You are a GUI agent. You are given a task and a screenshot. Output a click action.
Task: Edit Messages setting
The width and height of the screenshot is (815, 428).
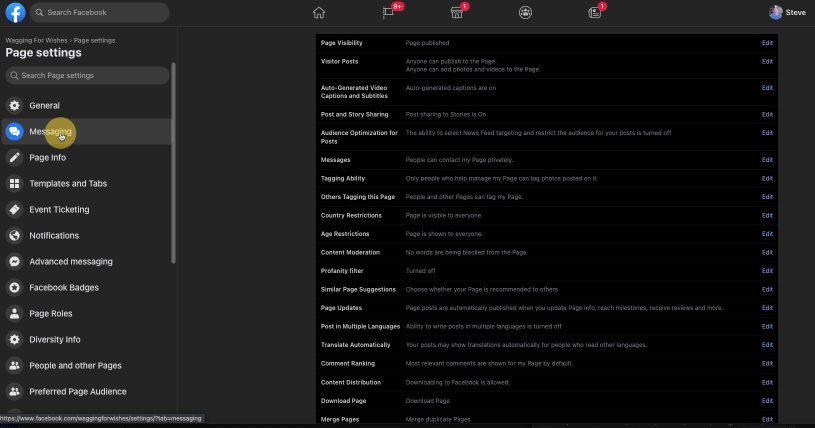(x=767, y=160)
